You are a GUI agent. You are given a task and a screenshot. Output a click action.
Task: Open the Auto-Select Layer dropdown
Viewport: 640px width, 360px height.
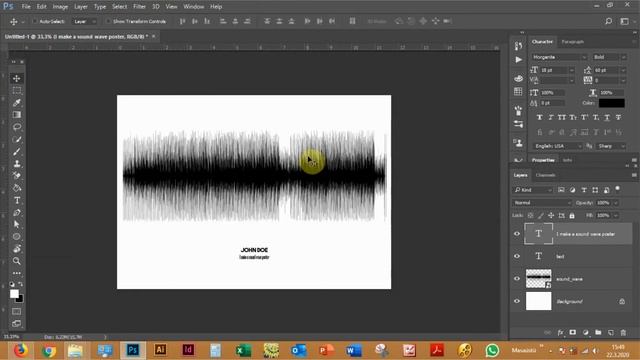tap(84, 21)
